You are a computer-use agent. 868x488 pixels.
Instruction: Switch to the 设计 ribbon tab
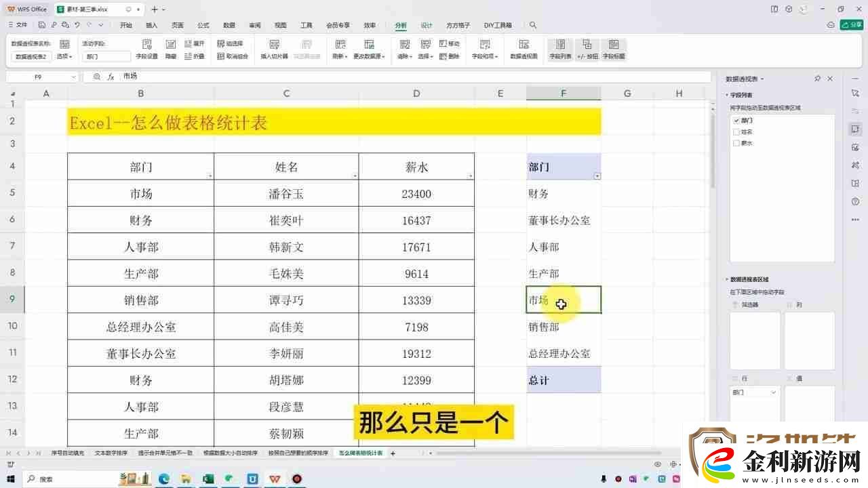tap(427, 25)
